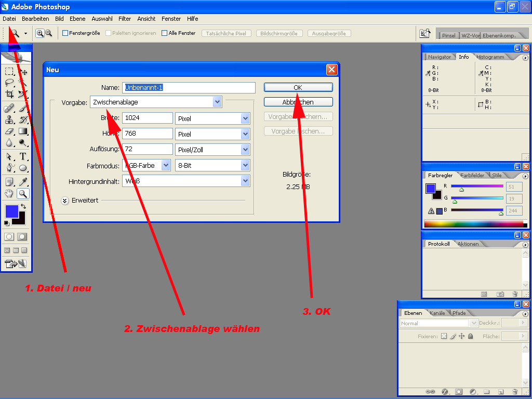
Task: Switch to Standard edit mode in toolbox
Action: [9, 236]
